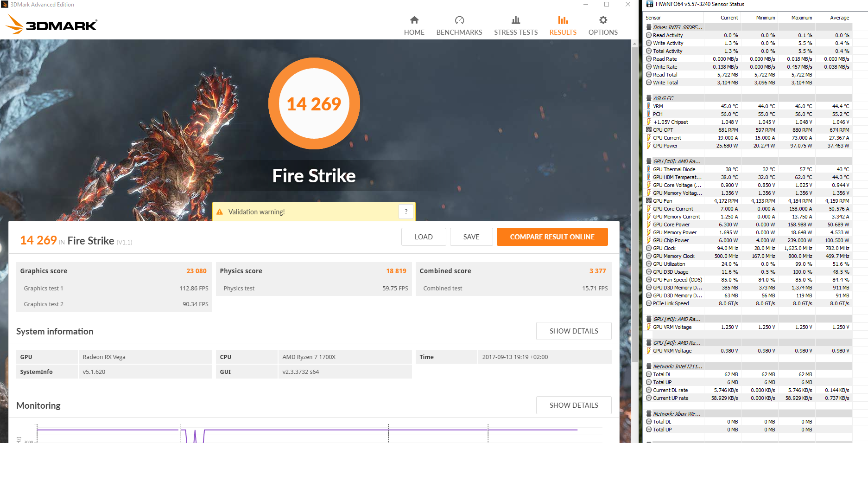Click the 3DMark scrollbar up arrow

pyautogui.click(x=634, y=43)
